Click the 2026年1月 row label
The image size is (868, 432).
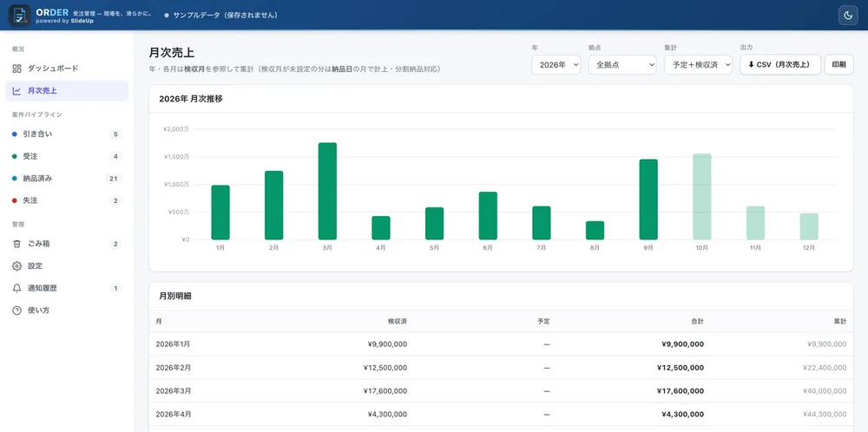click(x=173, y=344)
